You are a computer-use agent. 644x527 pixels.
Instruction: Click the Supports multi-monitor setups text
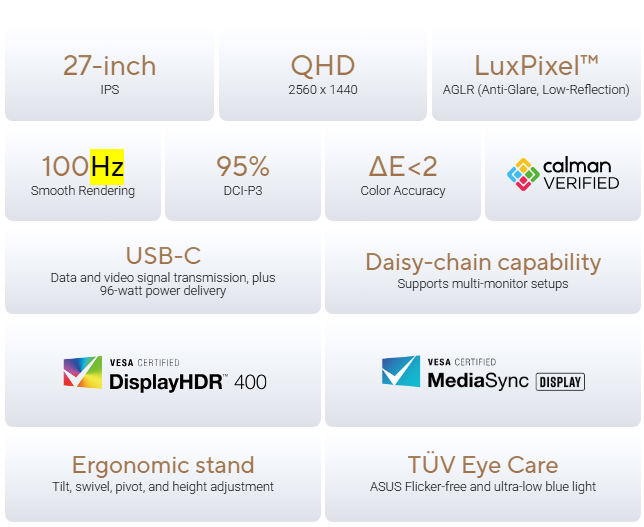pyautogui.click(x=482, y=284)
